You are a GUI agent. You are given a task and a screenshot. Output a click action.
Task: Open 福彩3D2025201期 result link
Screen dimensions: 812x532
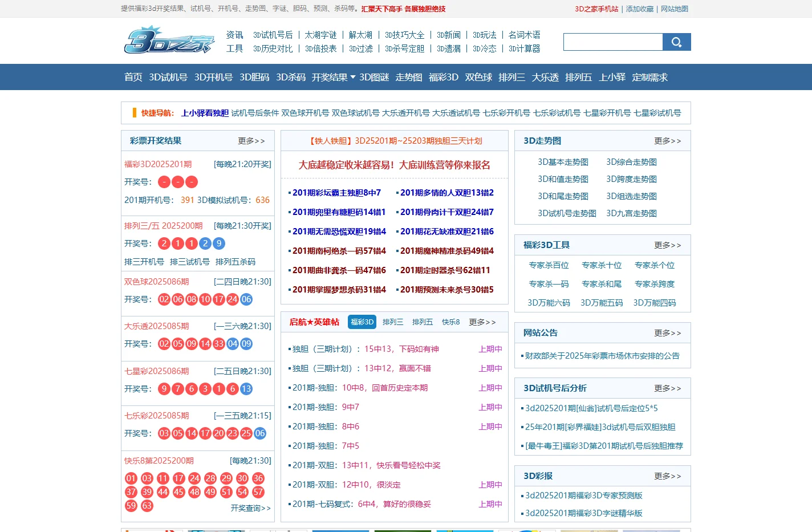(158, 164)
